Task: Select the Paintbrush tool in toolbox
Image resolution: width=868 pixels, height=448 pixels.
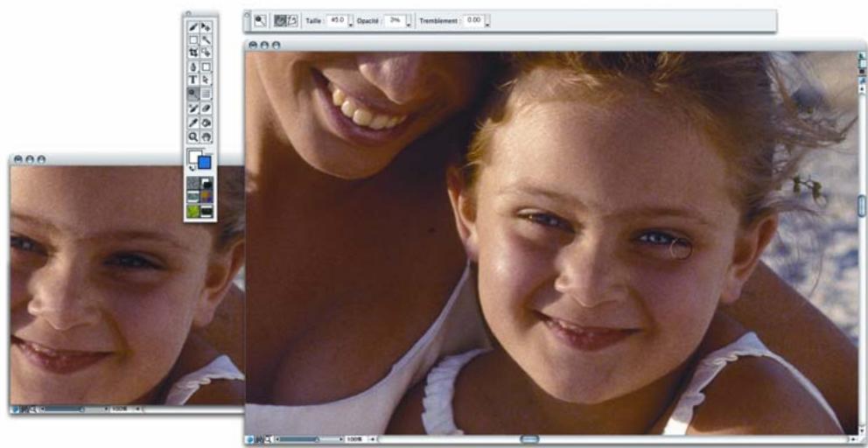Action: [x=193, y=28]
